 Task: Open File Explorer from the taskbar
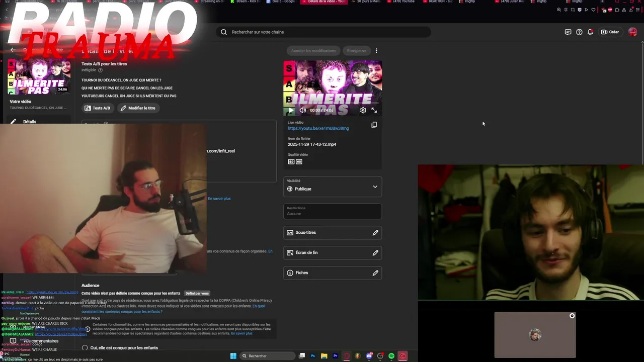pyautogui.click(x=324, y=356)
